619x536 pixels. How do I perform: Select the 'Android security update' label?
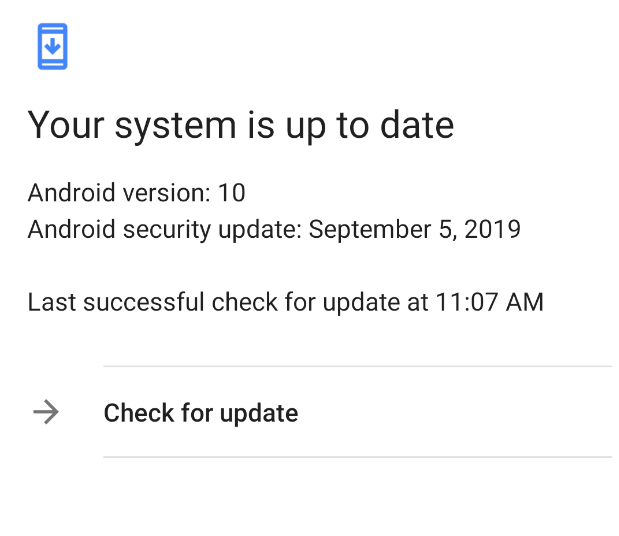point(165,229)
